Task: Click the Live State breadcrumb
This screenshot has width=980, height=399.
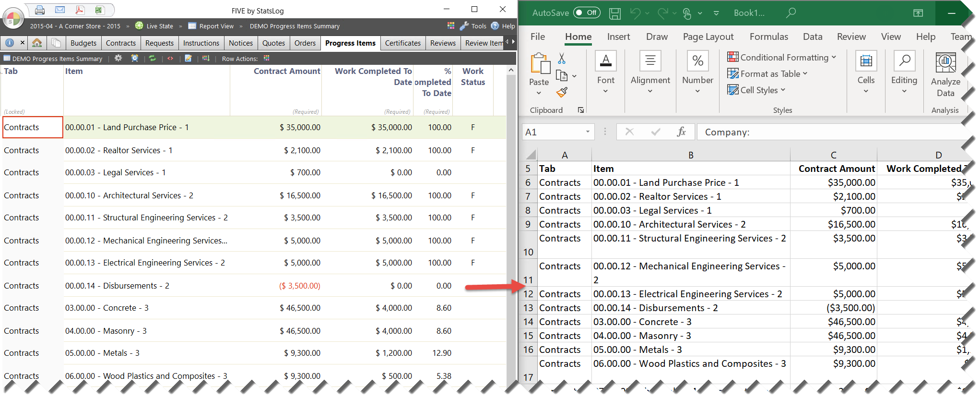Action: pos(154,26)
